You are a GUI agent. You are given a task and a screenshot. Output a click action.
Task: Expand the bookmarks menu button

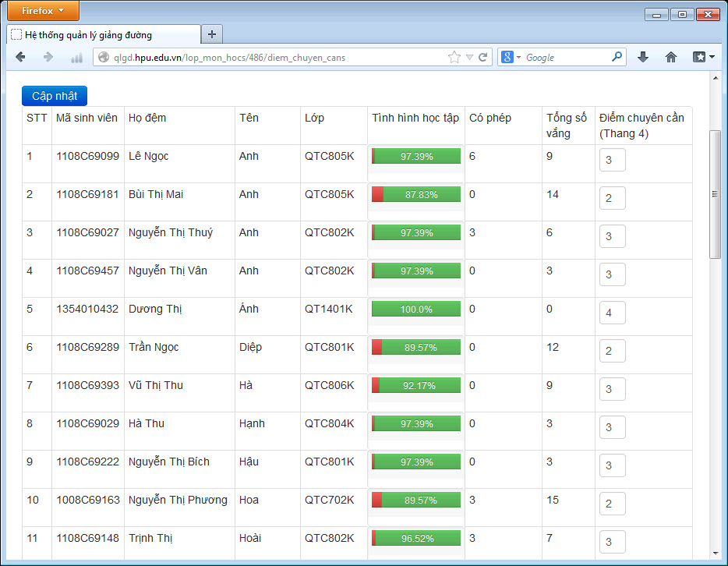(x=703, y=57)
